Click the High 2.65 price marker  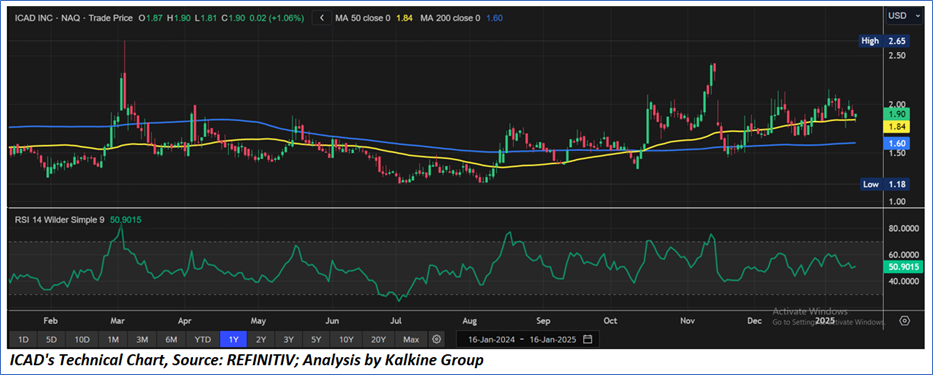[885, 41]
